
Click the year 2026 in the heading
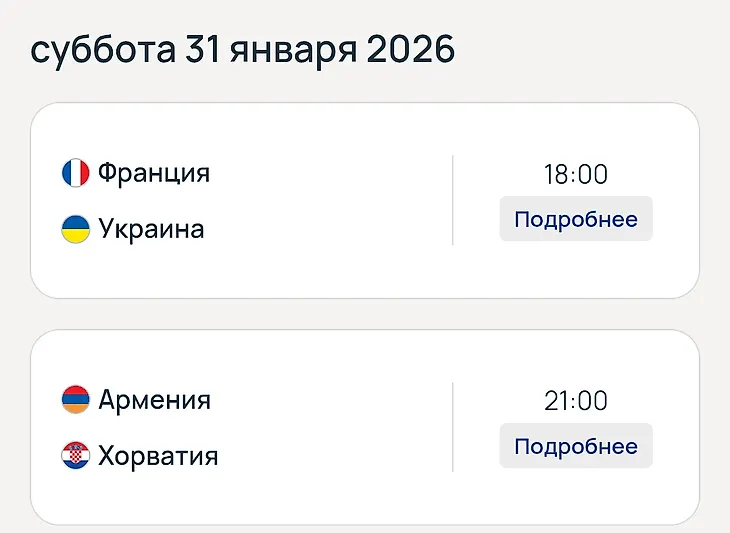click(x=411, y=49)
